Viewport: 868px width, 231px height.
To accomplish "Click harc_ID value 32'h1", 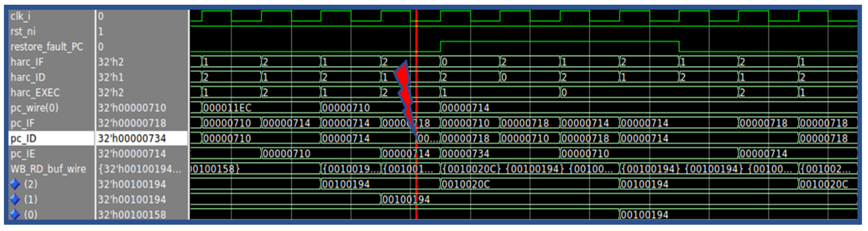I will pyautogui.click(x=111, y=77).
